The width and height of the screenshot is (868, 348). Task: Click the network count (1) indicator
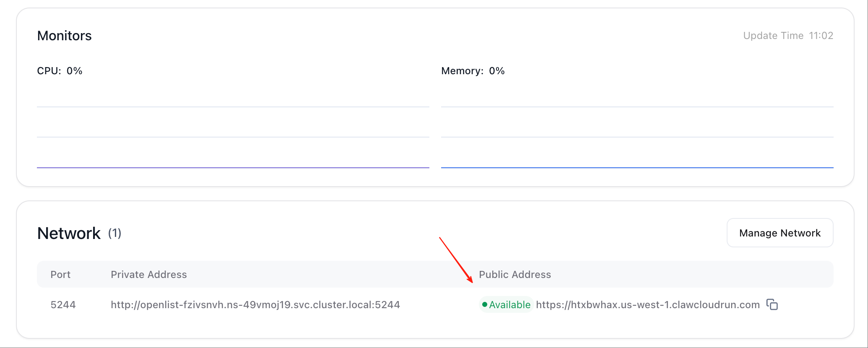(114, 233)
